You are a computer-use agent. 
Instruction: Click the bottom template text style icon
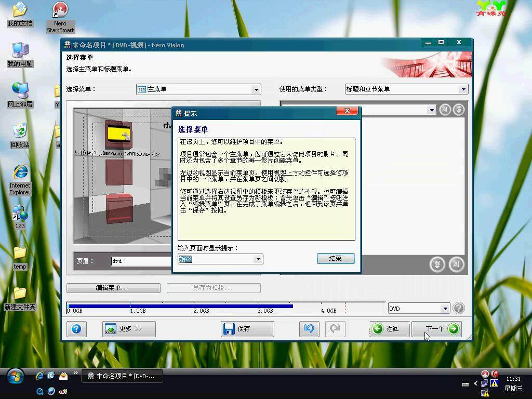pyautogui.click(x=456, y=264)
